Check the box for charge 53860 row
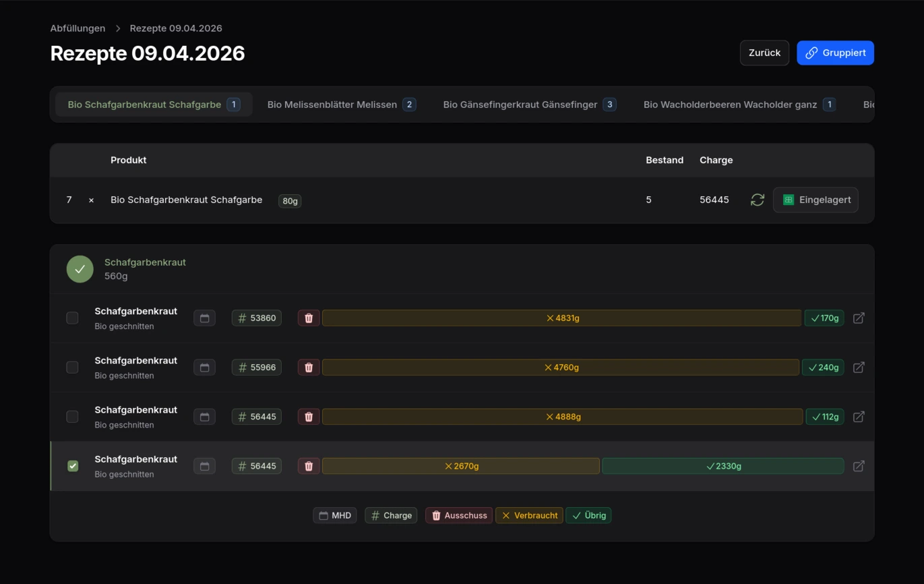Image resolution: width=924 pixels, height=584 pixels. pos(72,318)
